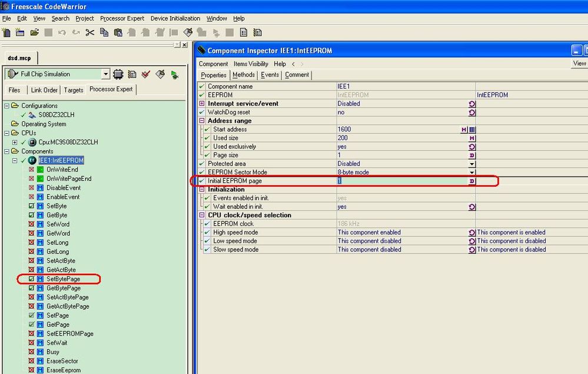Screen dimensions: 588x374
Task: Click the H hex-format icon for Start address
Action: pyautogui.click(x=464, y=130)
